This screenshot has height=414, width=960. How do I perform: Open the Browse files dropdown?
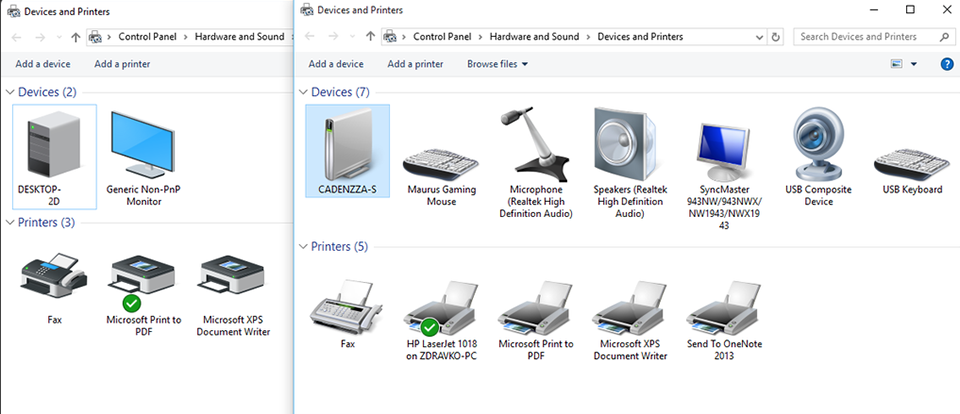(497, 64)
